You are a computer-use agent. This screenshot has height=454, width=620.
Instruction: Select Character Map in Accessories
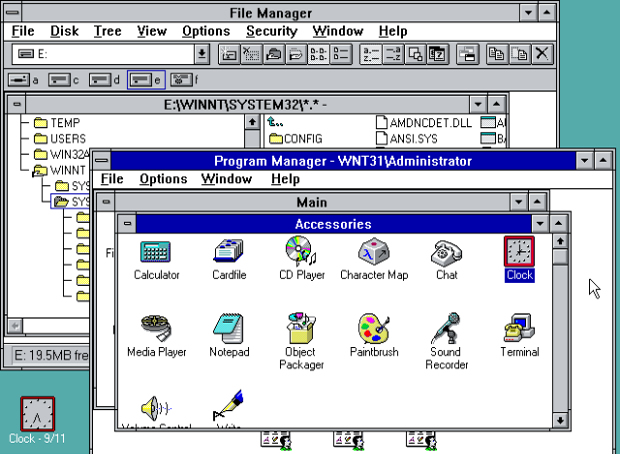tap(374, 252)
